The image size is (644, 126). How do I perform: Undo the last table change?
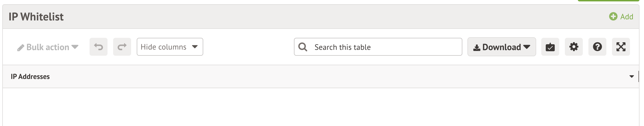pos(99,47)
